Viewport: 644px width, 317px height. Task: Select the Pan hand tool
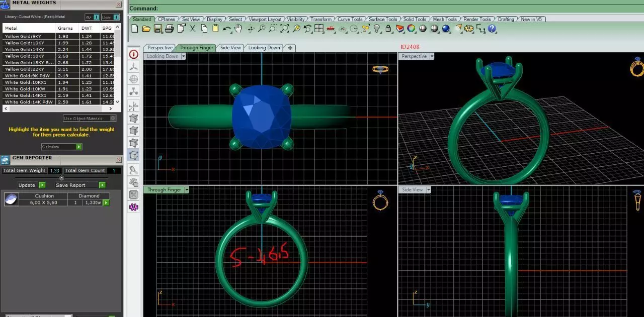pyautogui.click(x=238, y=29)
